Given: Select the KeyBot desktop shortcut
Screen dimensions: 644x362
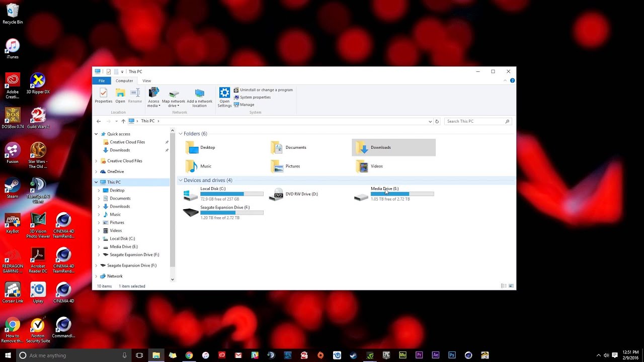Looking at the screenshot, I should (13, 223).
